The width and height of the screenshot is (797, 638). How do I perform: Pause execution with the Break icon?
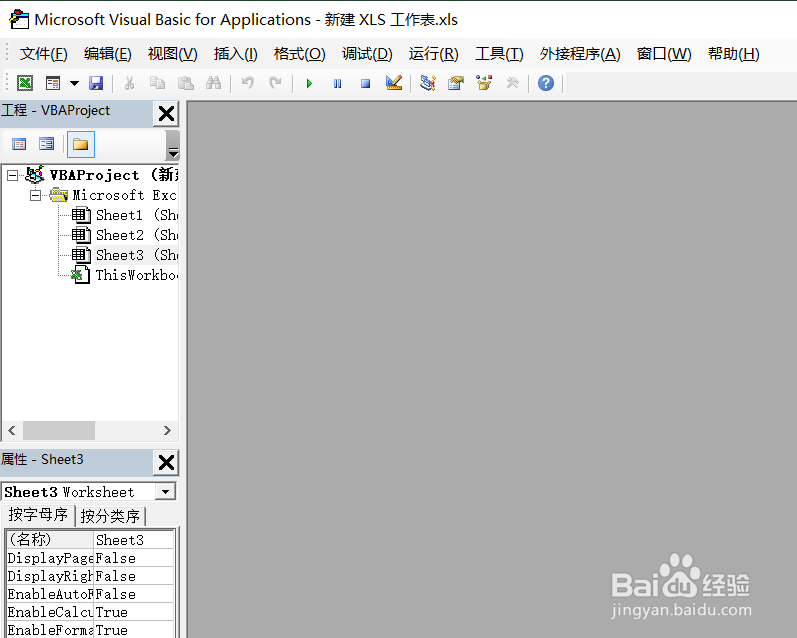(x=338, y=83)
